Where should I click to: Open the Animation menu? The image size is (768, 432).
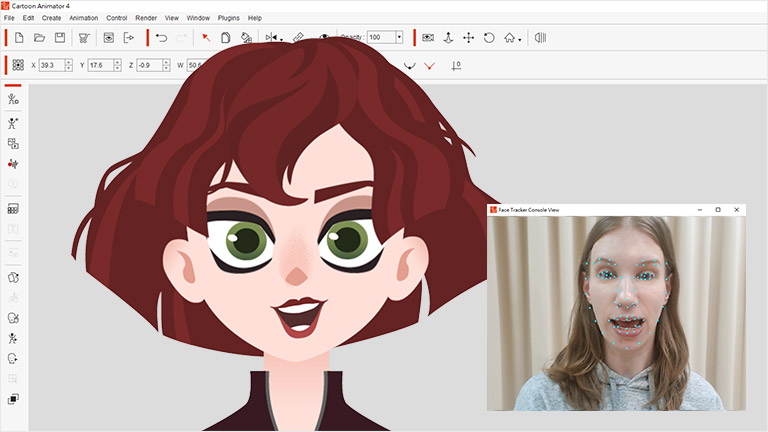click(83, 18)
